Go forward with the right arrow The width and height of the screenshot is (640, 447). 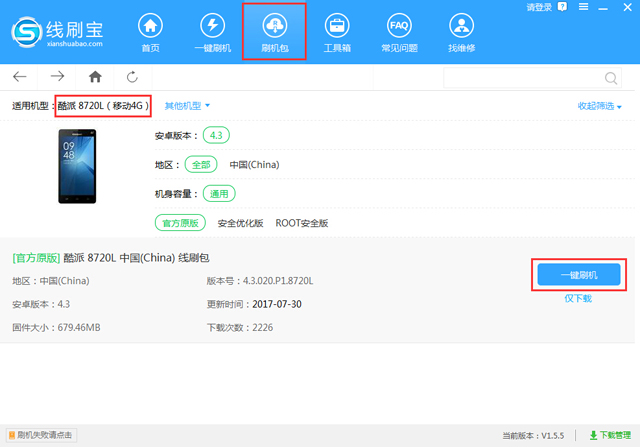[57, 76]
